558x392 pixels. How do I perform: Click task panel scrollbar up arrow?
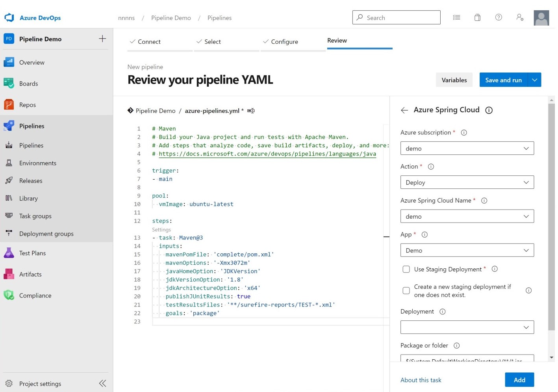(551, 100)
